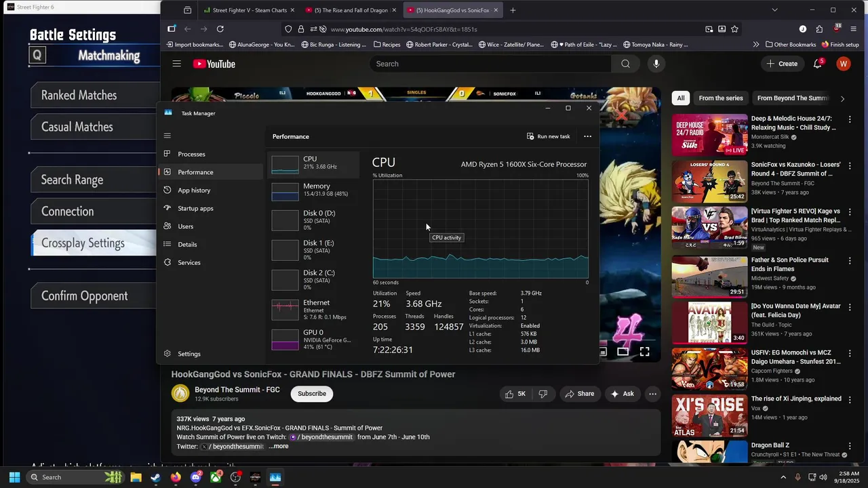List all Firefox tabs dropdown
Viewport: 868px width, 488px height.
click(x=774, y=10)
